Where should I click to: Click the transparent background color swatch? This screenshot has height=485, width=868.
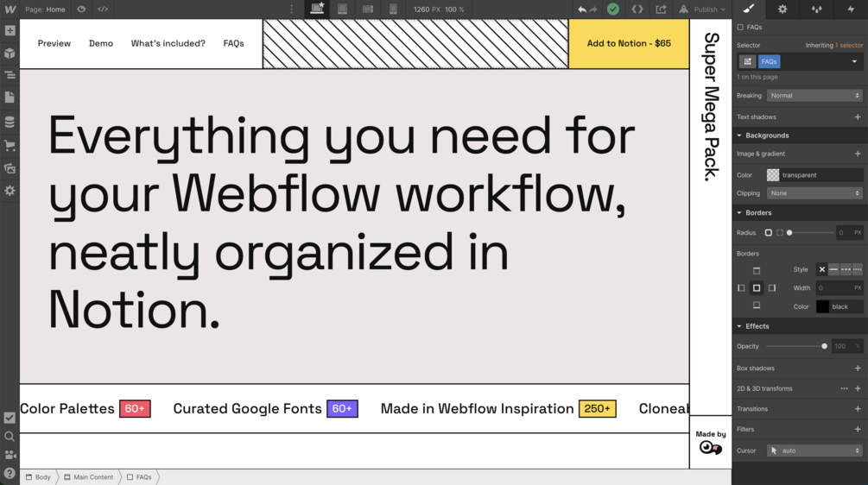pyautogui.click(x=773, y=175)
